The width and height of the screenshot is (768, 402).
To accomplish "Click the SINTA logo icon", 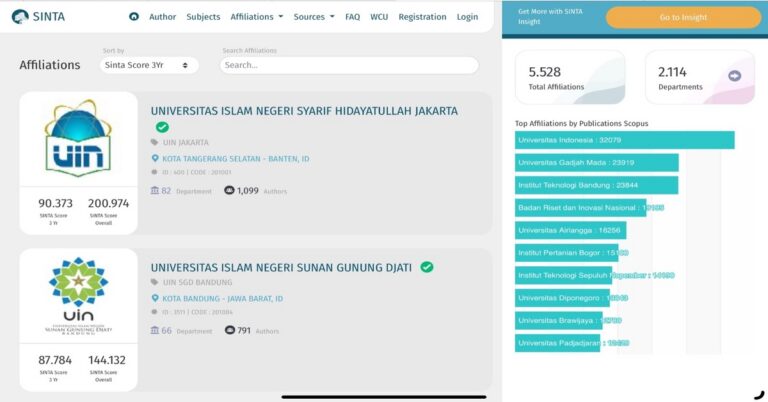I will tap(20, 16).
